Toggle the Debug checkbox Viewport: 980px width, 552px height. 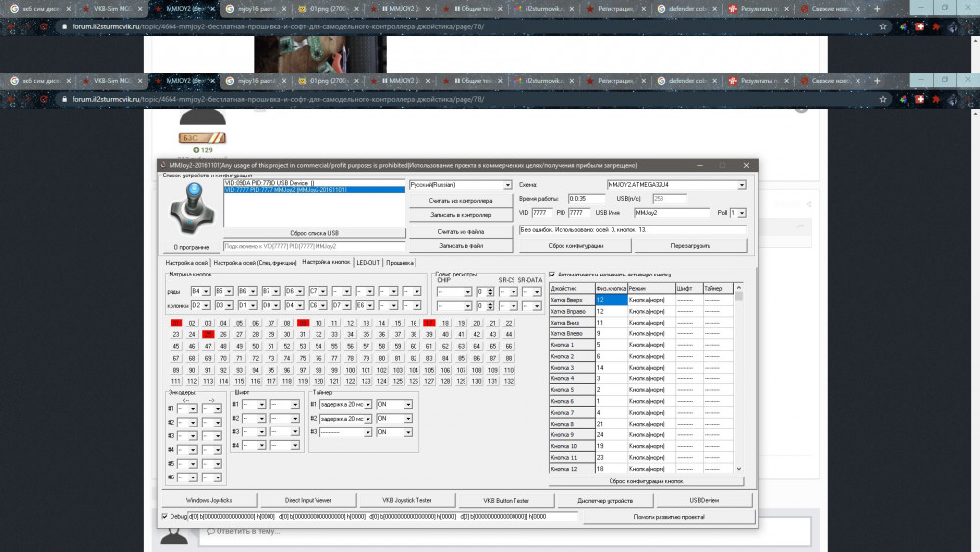pyautogui.click(x=165, y=517)
